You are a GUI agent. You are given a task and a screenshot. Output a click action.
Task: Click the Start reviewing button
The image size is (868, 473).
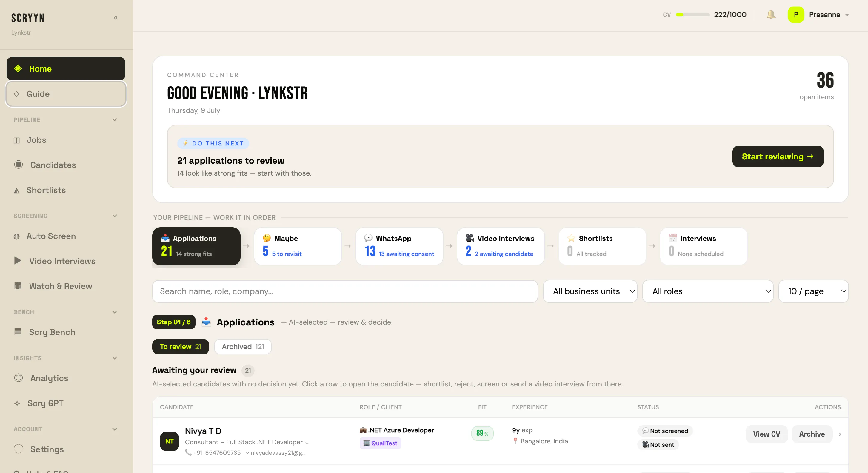point(778,156)
